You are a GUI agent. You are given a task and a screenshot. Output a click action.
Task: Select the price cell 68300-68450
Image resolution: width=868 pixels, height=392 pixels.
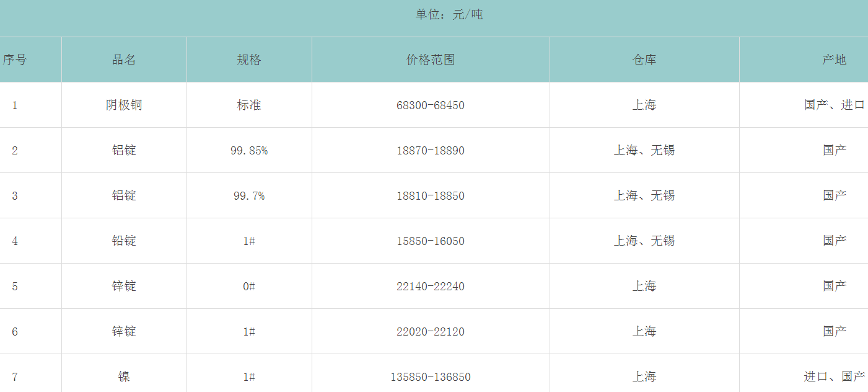point(431,105)
